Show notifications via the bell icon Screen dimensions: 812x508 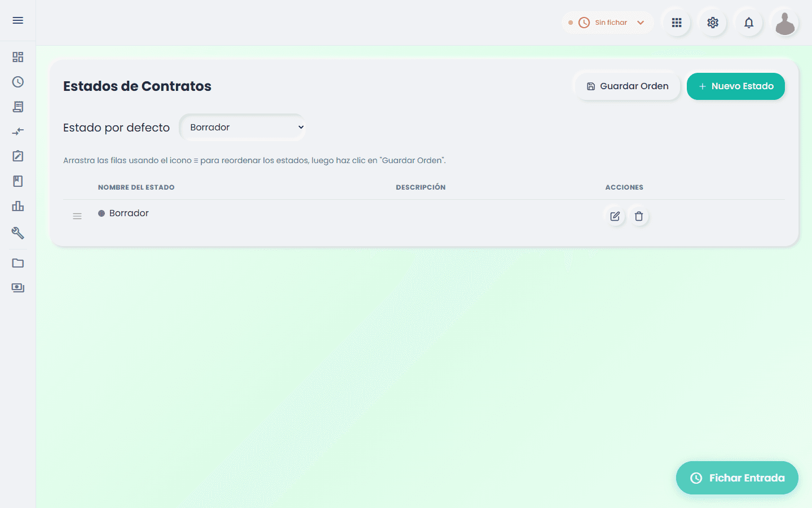[x=749, y=23]
